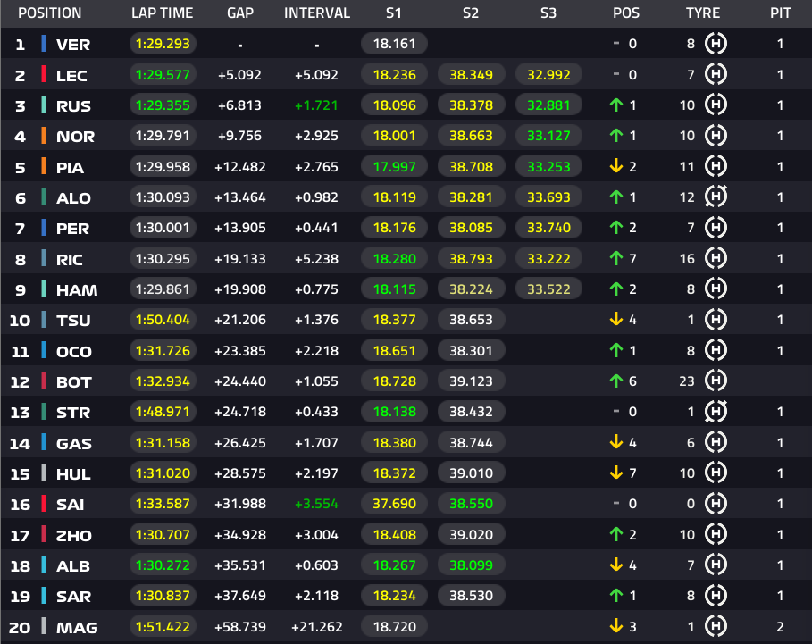
Task: Click SAI's S1 time 37.690
Action: point(394,504)
